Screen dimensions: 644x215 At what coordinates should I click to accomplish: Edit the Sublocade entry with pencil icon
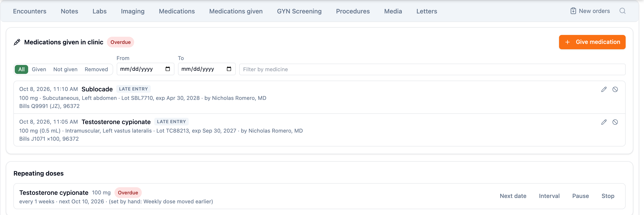click(x=604, y=89)
